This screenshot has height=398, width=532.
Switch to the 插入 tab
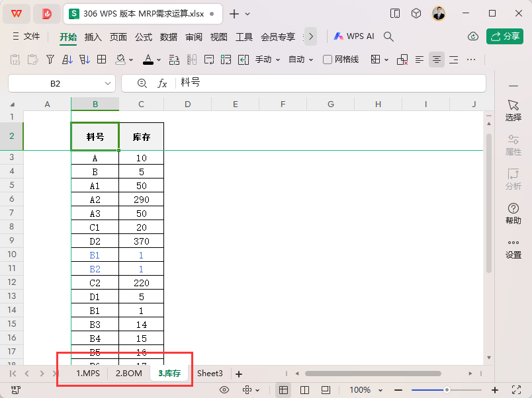(x=93, y=36)
